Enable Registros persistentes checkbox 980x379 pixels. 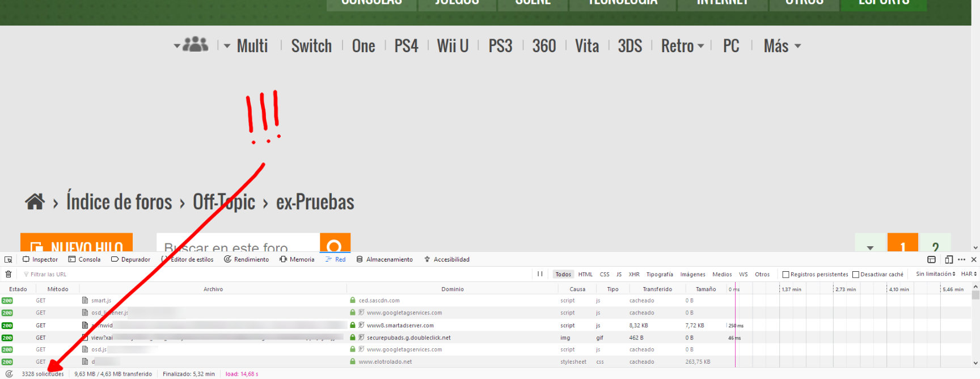[786, 275]
